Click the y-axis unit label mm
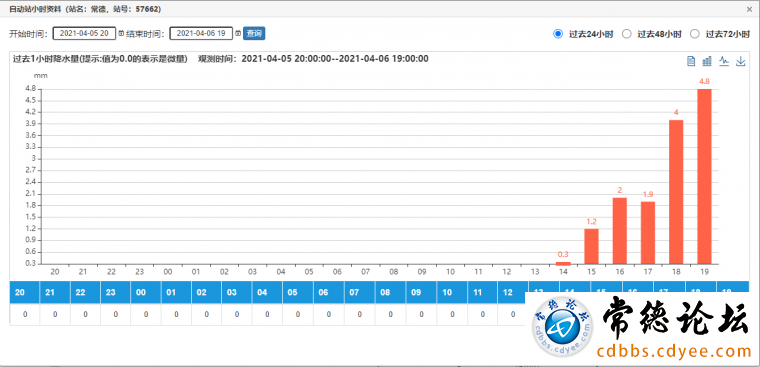 point(40,76)
